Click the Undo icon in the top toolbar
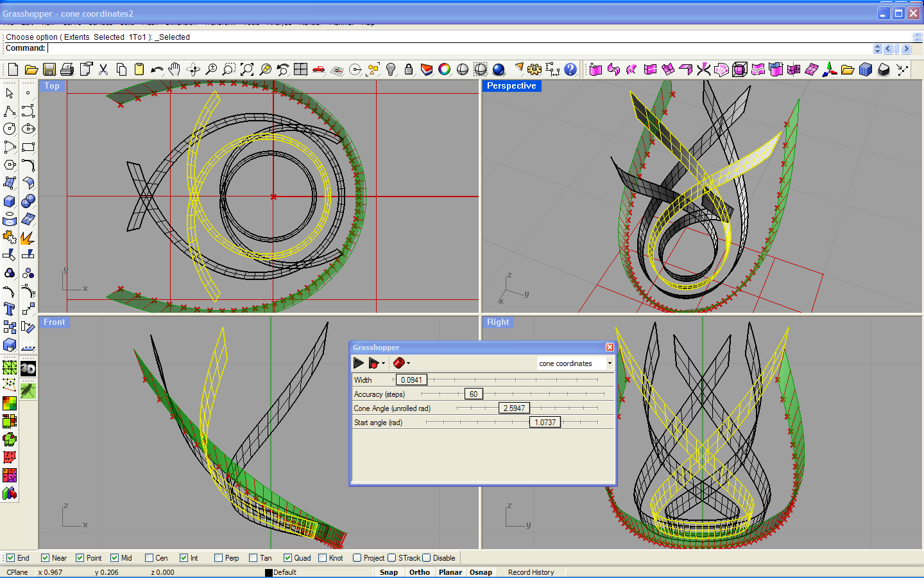The width and height of the screenshot is (924, 578). pyautogui.click(x=158, y=69)
